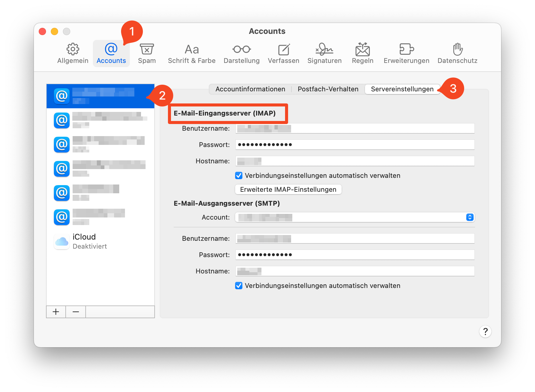This screenshot has width=535, height=392.
Task: Select the Servereinstellungen tab
Action: [x=402, y=89]
